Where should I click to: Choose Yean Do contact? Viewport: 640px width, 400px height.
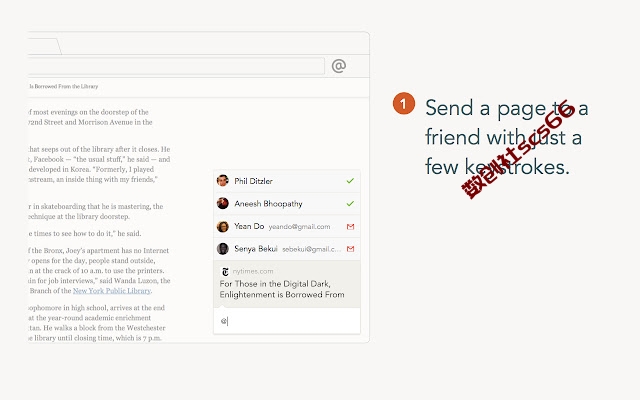click(287, 227)
